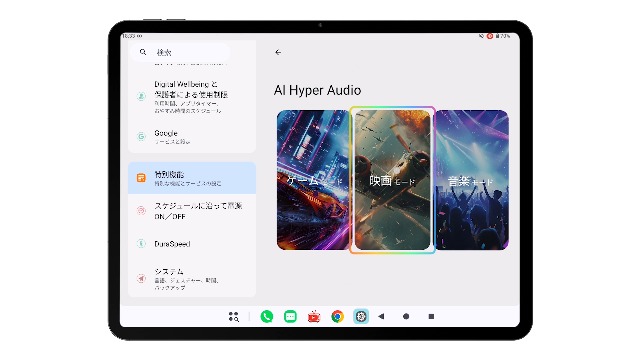Image resolution: width=640 pixels, height=360 pixels.
Task: Click the DuraSpeed icon
Action: [x=141, y=244]
